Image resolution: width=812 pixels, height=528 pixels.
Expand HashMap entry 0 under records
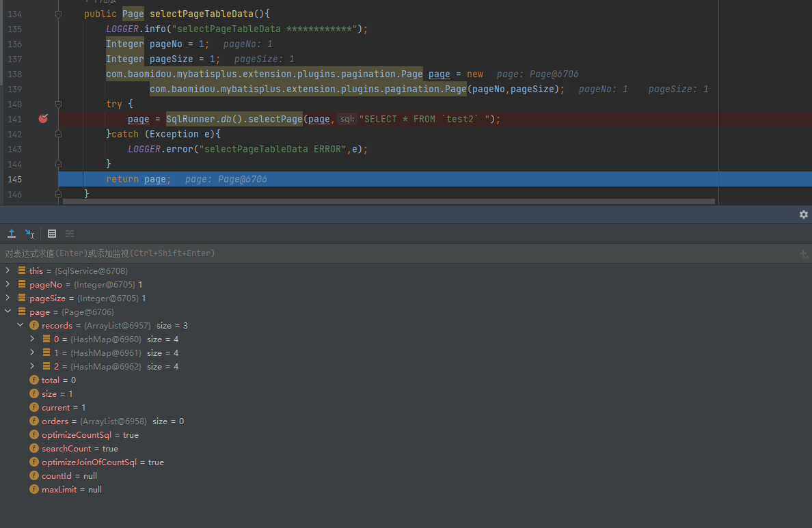pyautogui.click(x=31, y=339)
